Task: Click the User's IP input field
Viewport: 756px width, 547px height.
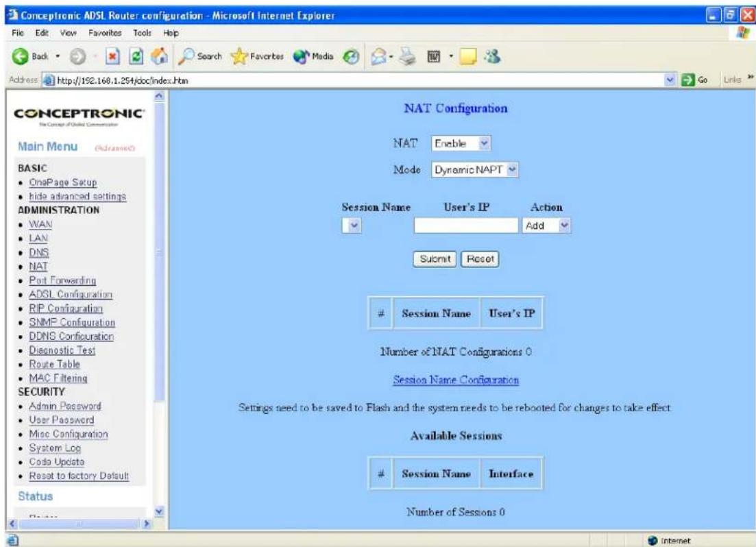Action: pos(466,226)
